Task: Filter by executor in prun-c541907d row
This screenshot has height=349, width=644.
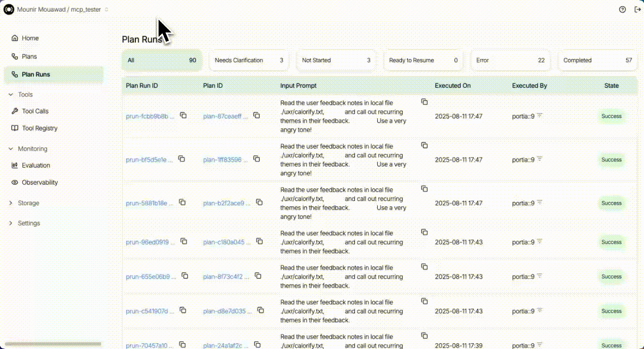Action: pyautogui.click(x=539, y=310)
